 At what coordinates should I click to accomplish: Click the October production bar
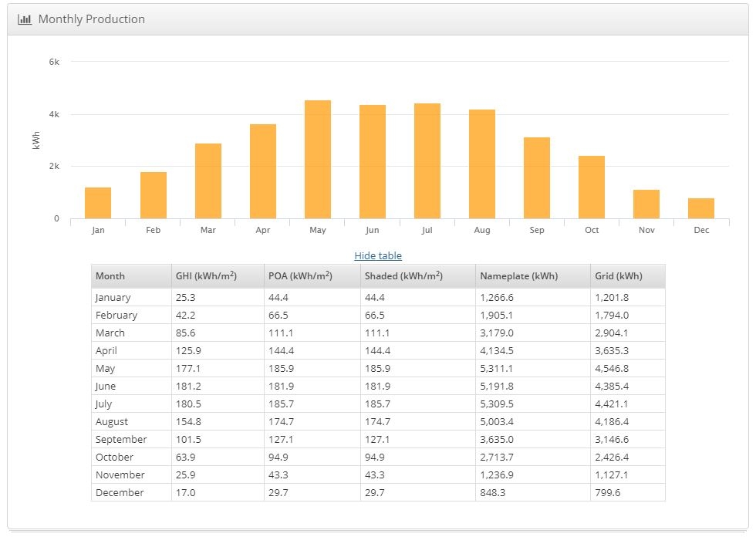tap(592, 187)
